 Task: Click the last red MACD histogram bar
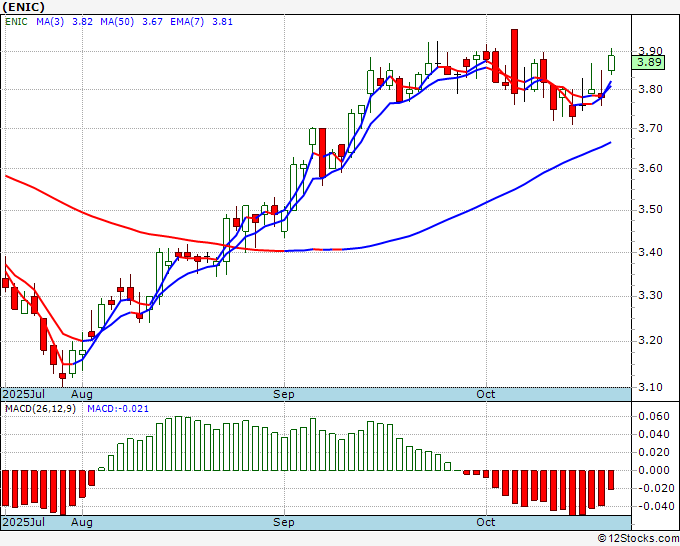[x=611, y=480]
